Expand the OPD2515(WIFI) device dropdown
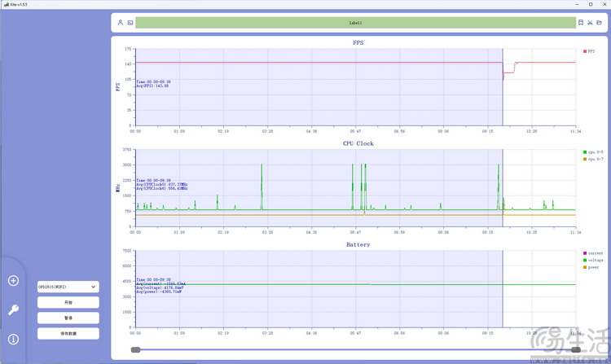The image size is (611, 364). pyautogui.click(x=68, y=287)
